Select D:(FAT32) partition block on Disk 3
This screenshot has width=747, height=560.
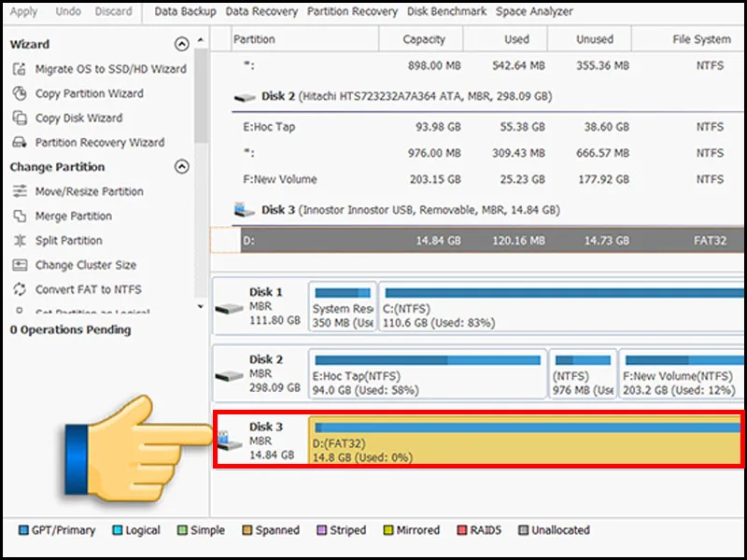525,440
